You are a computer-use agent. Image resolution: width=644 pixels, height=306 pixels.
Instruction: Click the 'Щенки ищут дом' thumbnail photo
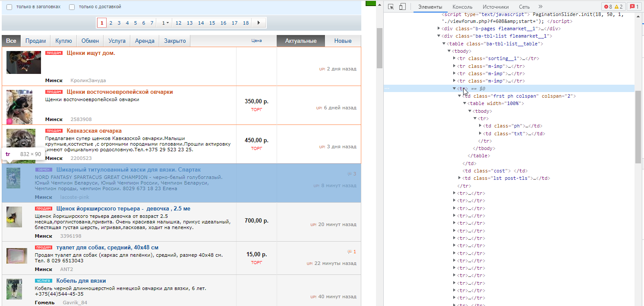[24, 62]
